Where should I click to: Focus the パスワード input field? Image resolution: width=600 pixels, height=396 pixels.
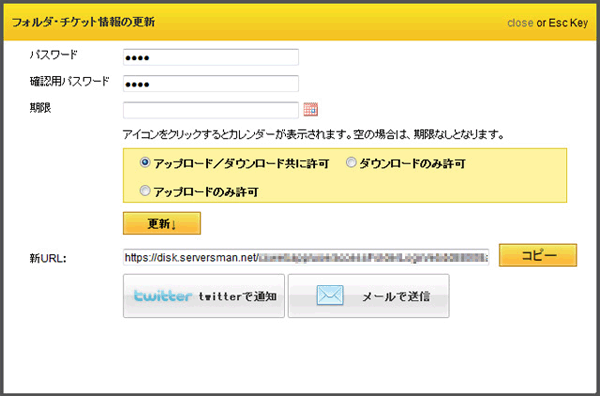[211, 57]
